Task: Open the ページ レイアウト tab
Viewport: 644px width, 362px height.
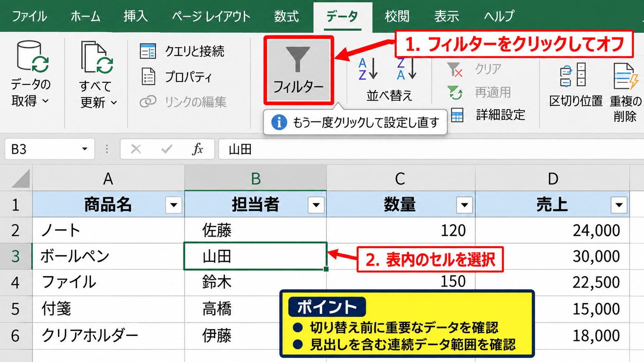Action: coord(211,16)
